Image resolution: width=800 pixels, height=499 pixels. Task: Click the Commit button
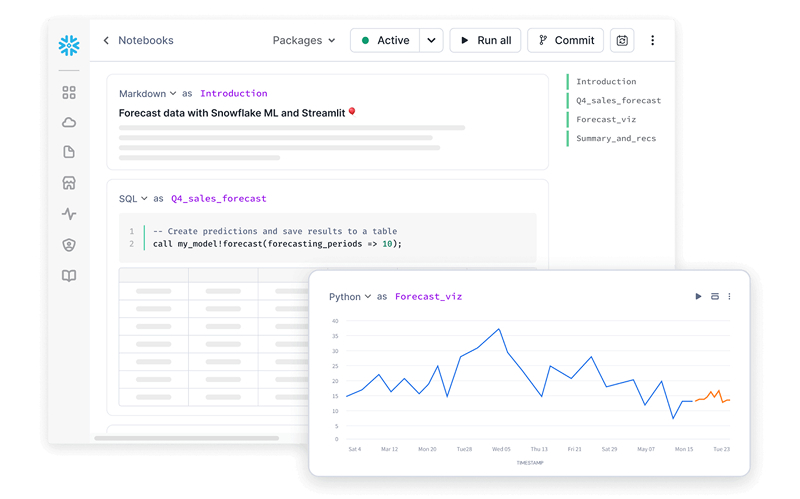tap(565, 41)
